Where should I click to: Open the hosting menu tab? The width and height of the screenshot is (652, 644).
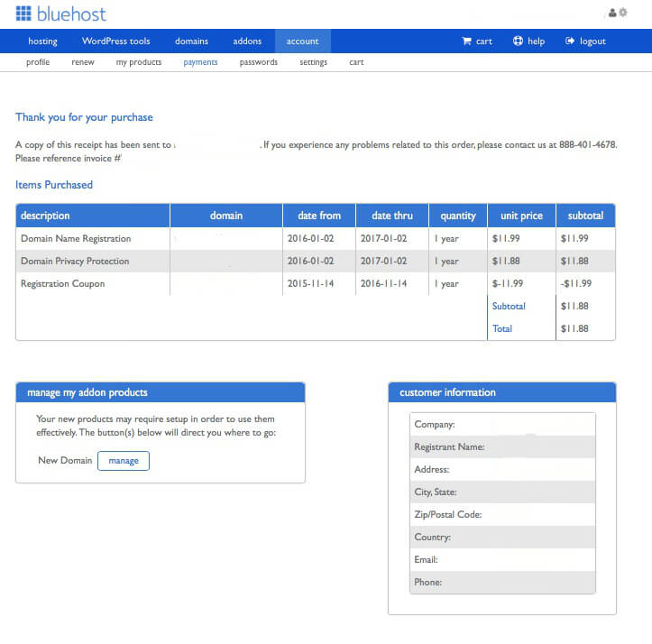click(42, 41)
